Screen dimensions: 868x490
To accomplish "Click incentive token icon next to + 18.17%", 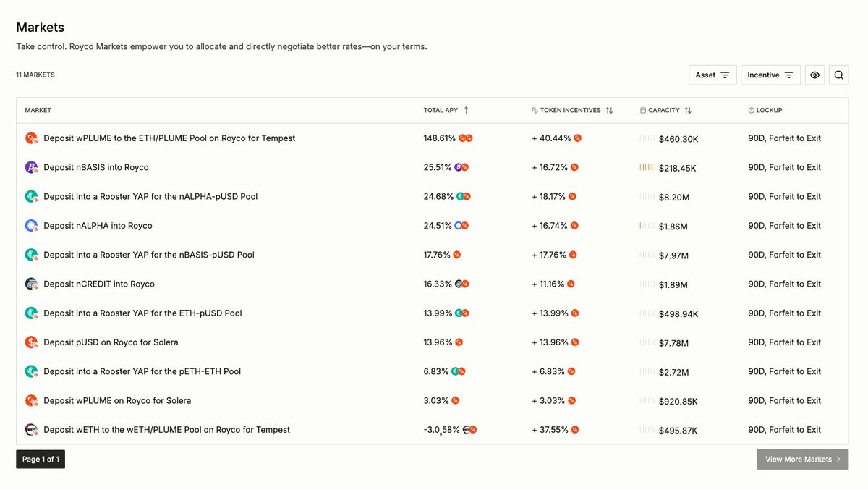I will tap(572, 196).
